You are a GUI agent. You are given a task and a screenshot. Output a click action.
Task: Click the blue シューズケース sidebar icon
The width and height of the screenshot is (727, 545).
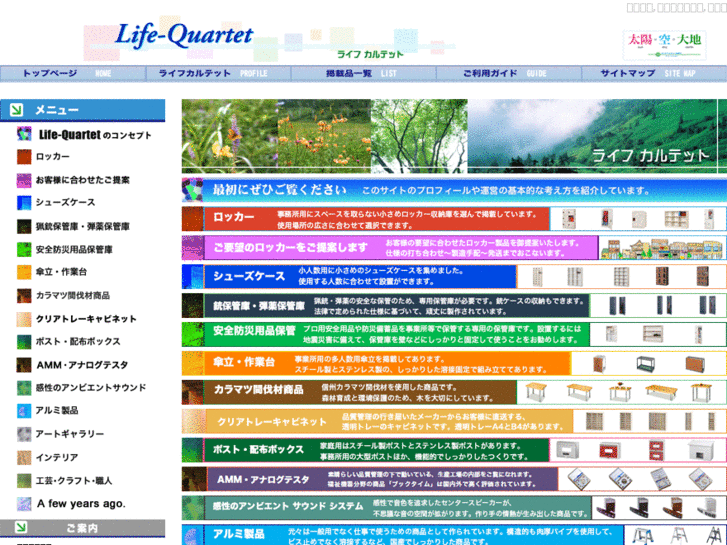24,203
